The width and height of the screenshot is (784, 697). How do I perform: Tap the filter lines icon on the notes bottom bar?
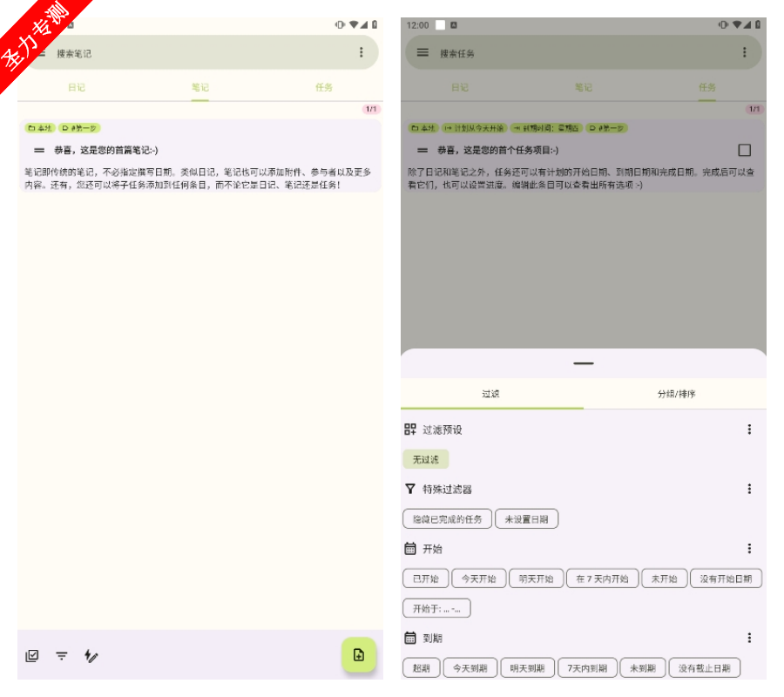click(x=62, y=655)
